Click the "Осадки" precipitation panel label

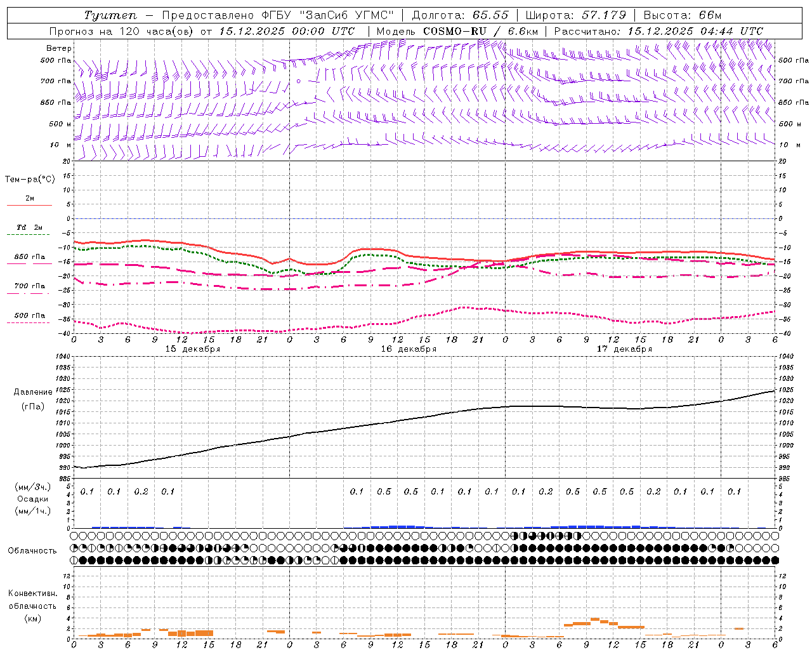pyautogui.click(x=33, y=499)
